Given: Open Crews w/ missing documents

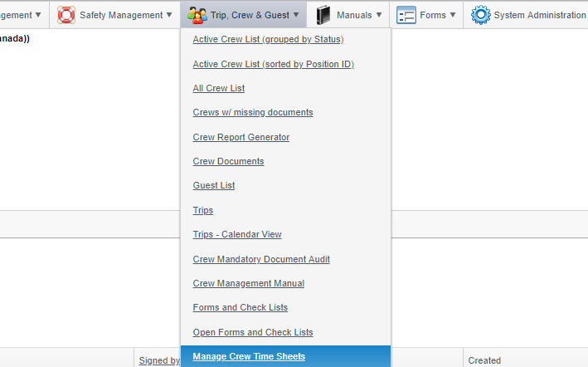Looking at the screenshot, I should click(253, 113).
